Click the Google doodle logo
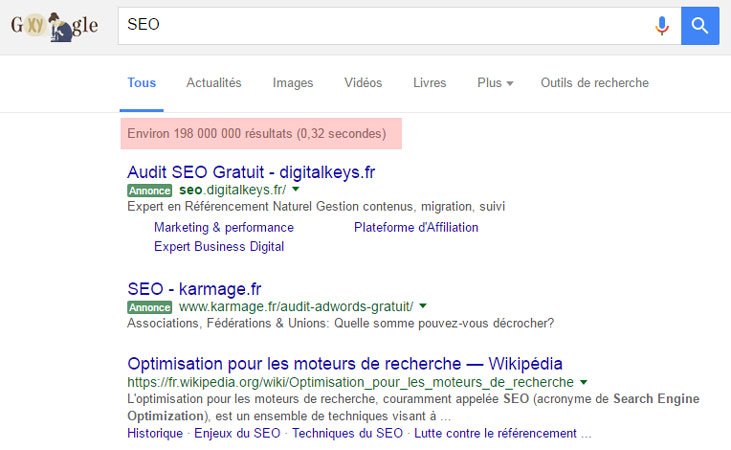 (55, 26)
